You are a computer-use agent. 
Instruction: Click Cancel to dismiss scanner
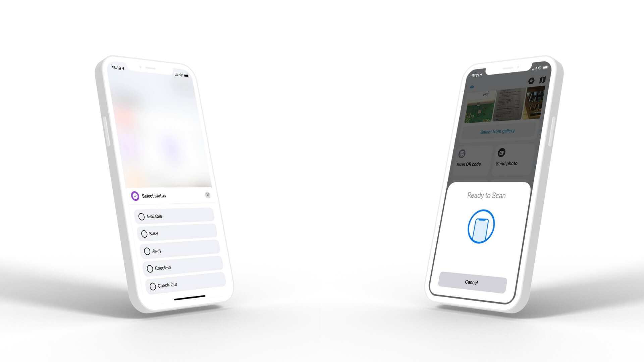click(x=472, y=283)
